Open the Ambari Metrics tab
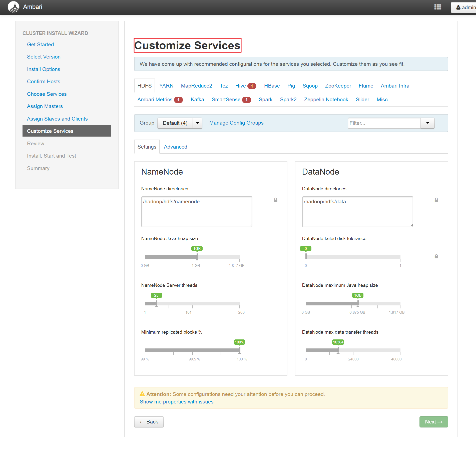The image size is (476, 469). [x=155, y=100]
